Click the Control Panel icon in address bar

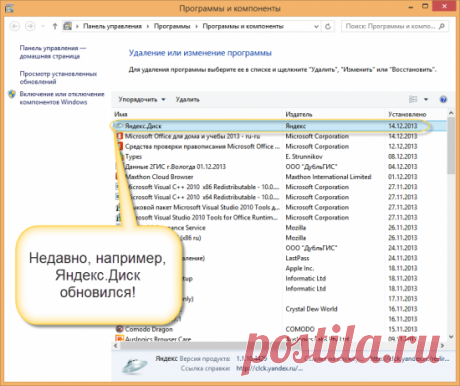68,26
